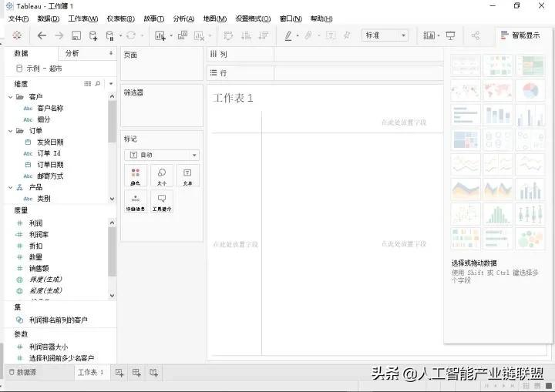Click the pause auto updates icon
The image size is (555, 392).
[110, 35]
